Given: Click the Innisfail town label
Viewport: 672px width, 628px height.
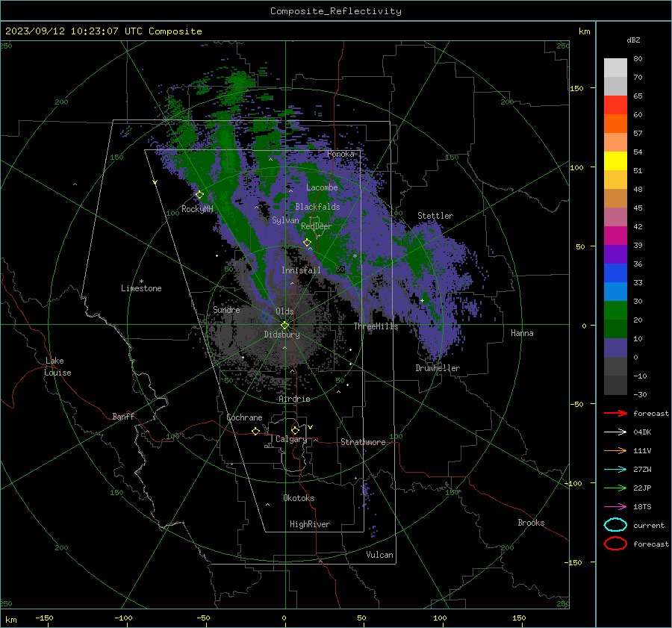Looking at the screenshot, I should (x=301, y=270).
